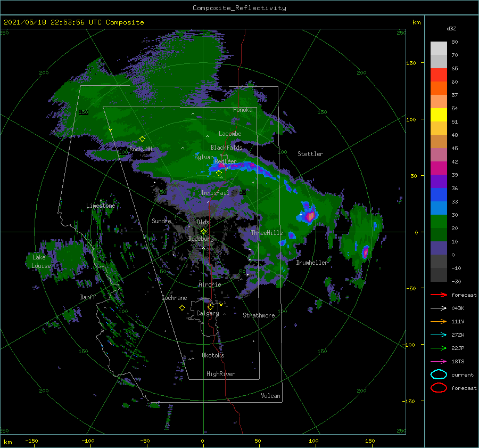Click the RedDeer city label
The image size is (479, 448).
click(226, 161)
